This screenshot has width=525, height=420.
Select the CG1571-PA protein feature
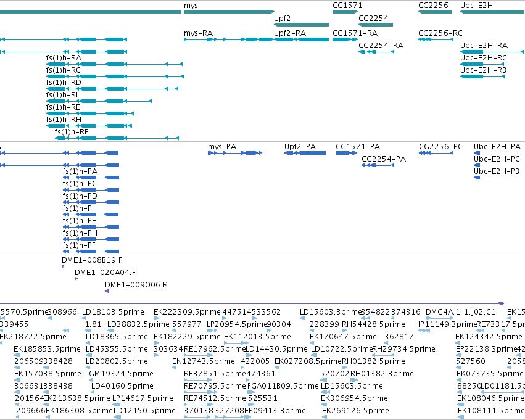[x=347, y=153]
